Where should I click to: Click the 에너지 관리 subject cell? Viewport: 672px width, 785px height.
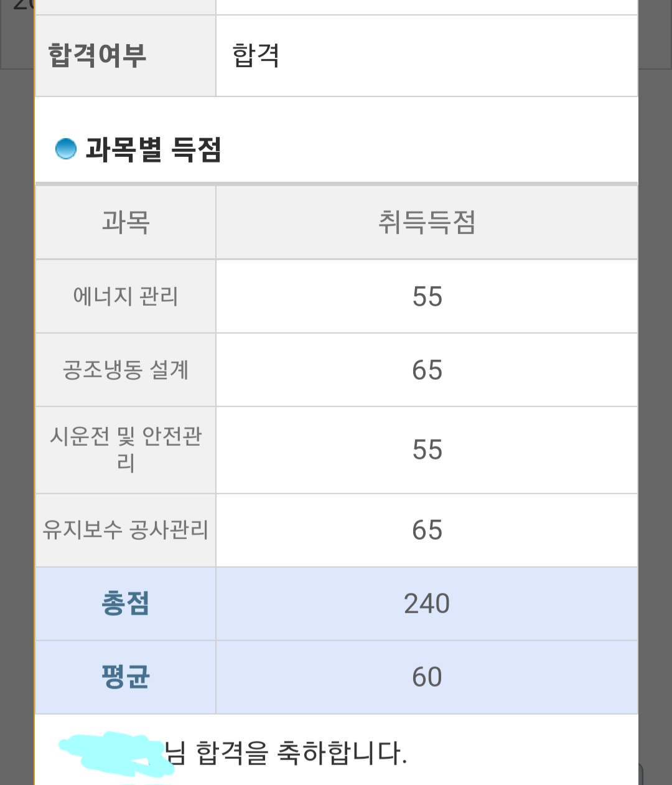(126, 296)
